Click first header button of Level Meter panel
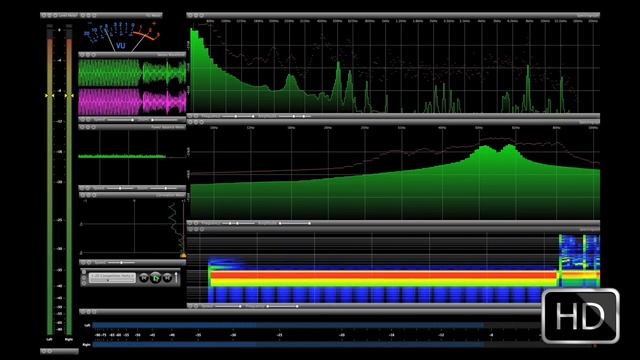640x360 pixels. click(44, 15)
